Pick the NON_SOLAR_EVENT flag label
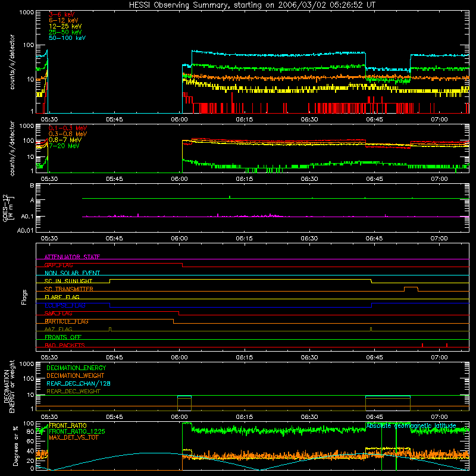 click(x=72, y=273)
